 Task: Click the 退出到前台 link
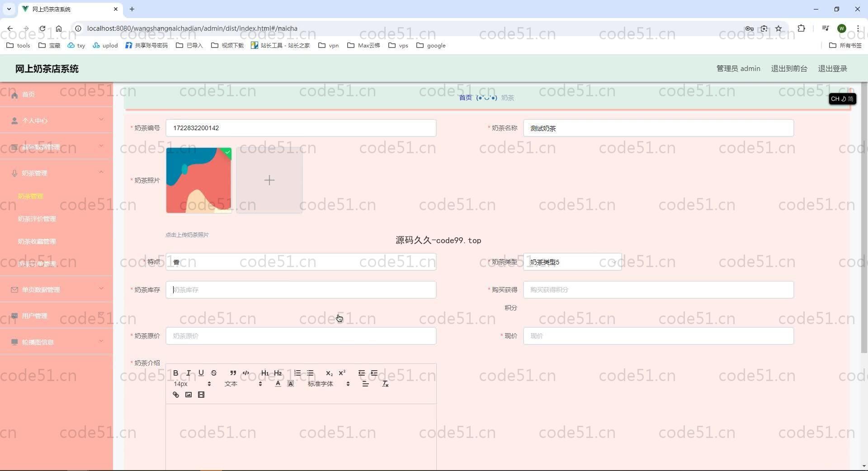coord(789,69)
